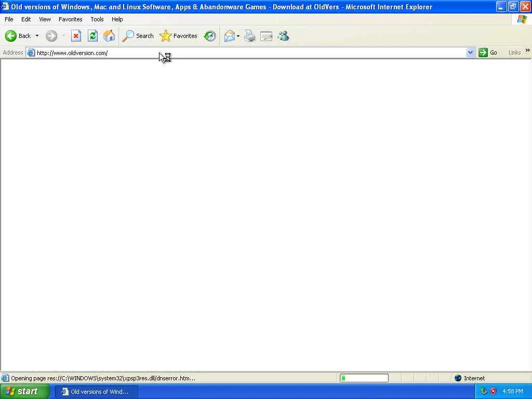The image size is (532, 399).
Task: Open the Help menu
Action: click(x=117, y=19)
